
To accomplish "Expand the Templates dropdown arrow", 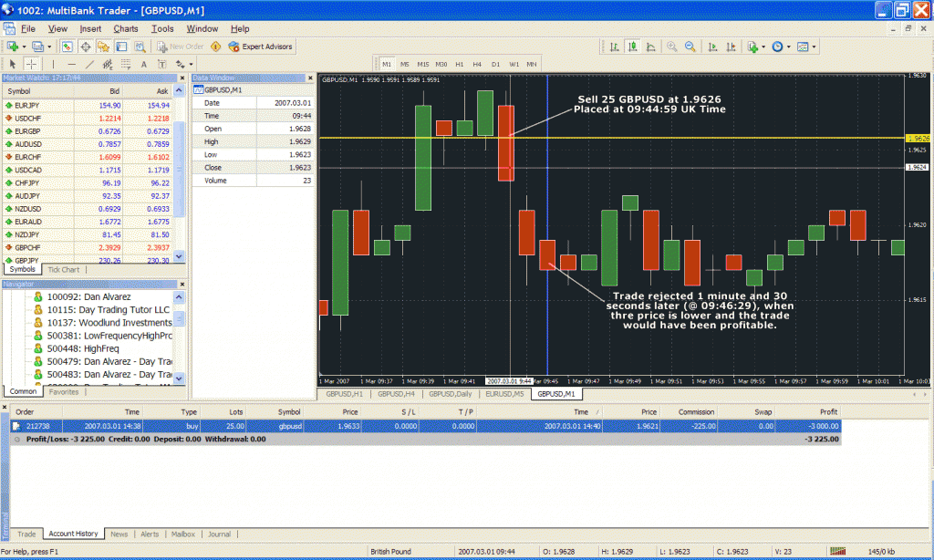I will point(815,47).
